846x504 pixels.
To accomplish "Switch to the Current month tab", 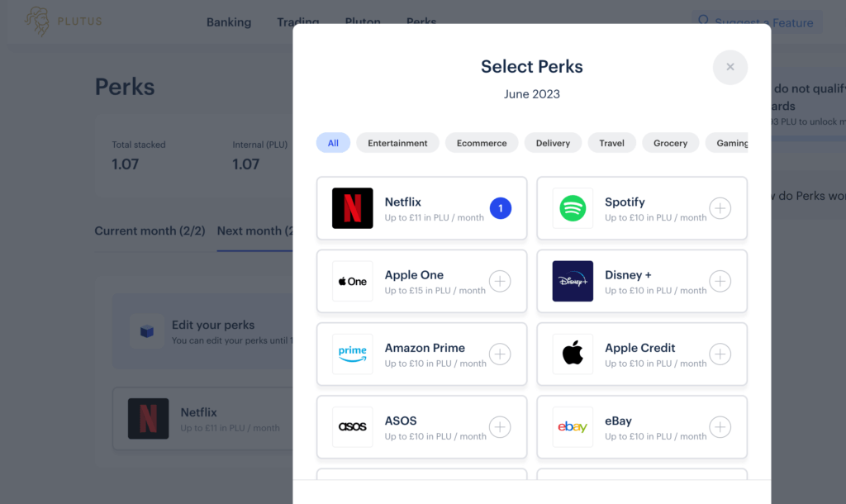I will click(x=150, y=231).
